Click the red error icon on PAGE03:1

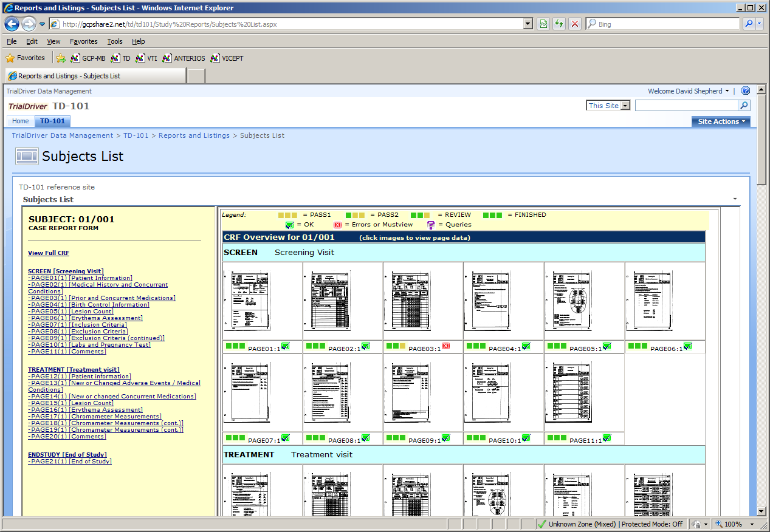point(445,346)
